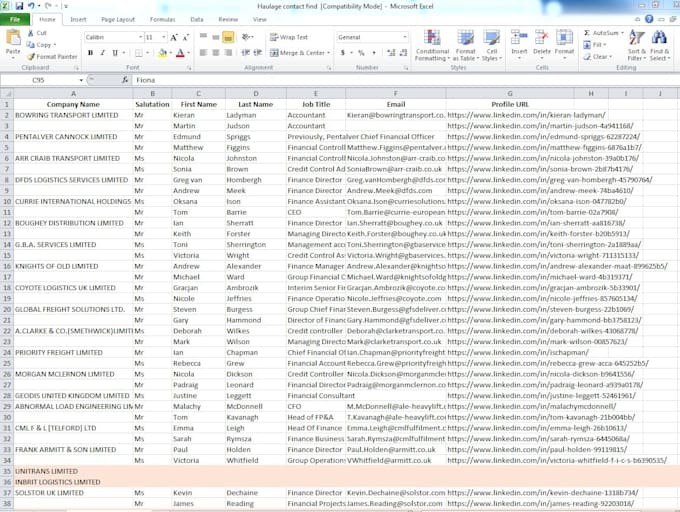
Task: Open Cell Styles gallery
Action: tap(491, 46)
